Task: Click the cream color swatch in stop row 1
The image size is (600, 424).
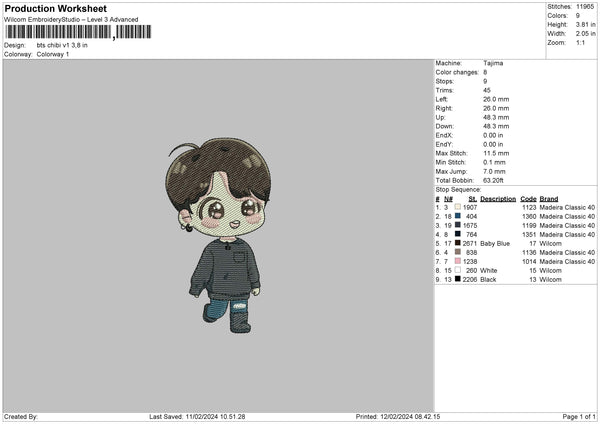Action: (457, 207)
